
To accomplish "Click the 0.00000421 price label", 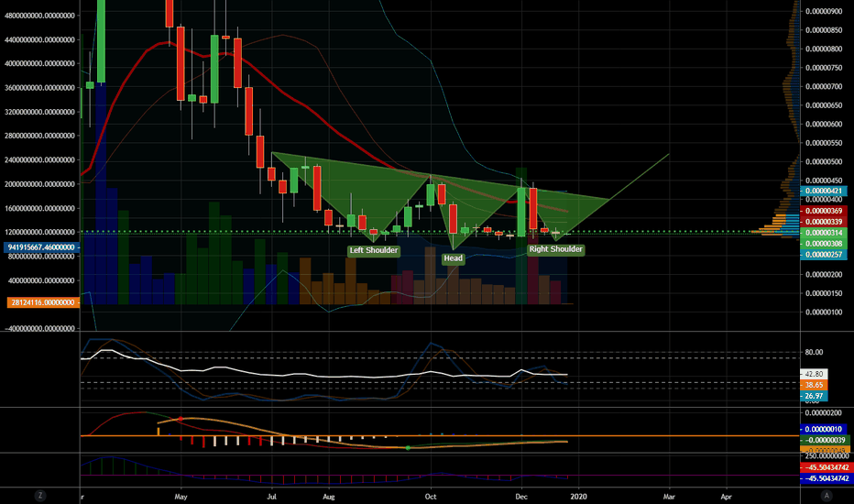I will 824,191.
